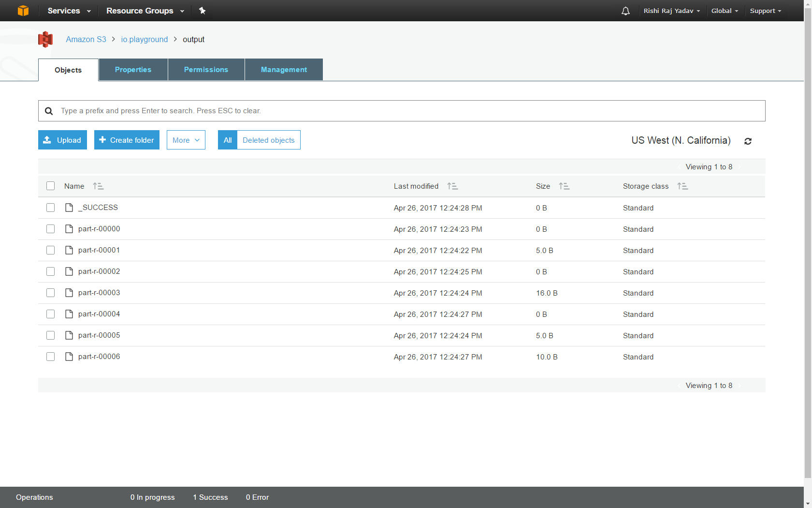Show Deleted objects filter
The image size is (812, 508).
click(x=269, y=140)
